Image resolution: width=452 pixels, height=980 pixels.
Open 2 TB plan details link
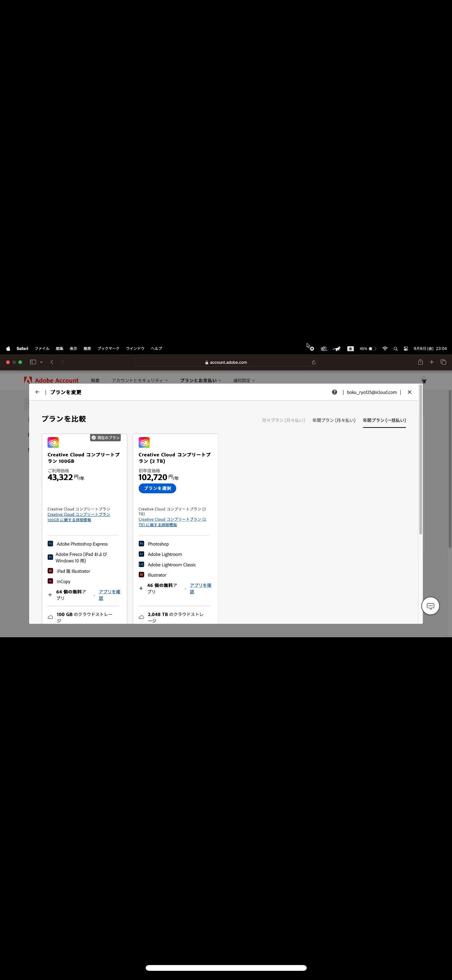[x=172, y=522]
